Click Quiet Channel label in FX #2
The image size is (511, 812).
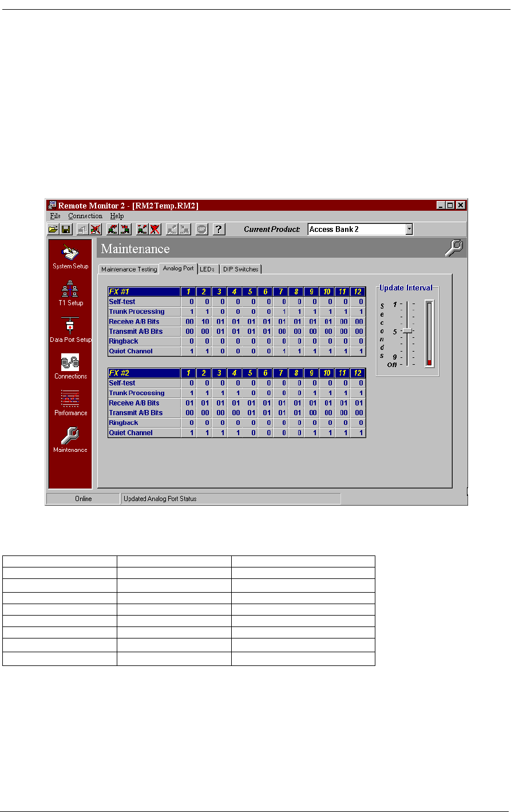[131, 433]
